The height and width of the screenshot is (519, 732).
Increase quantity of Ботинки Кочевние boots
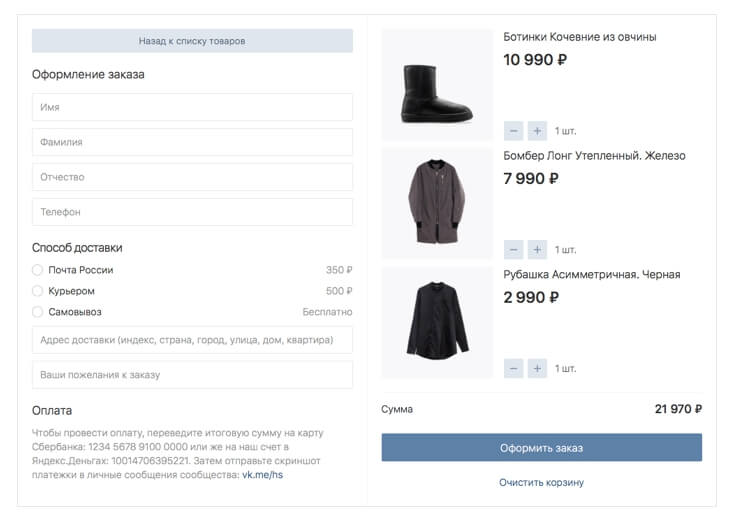click(x=537, y=131)
